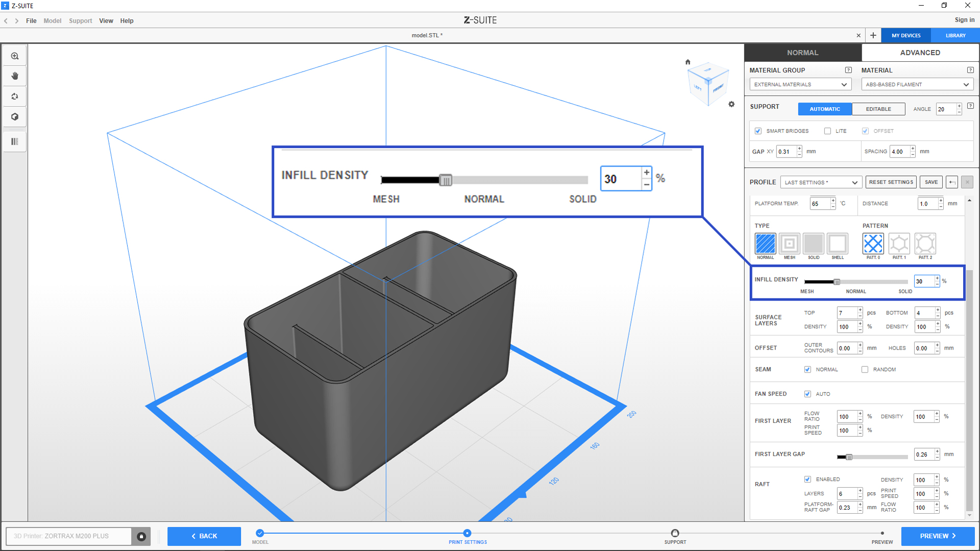
Task: Choose the Shell infill type icon
Action: point(837,244)
